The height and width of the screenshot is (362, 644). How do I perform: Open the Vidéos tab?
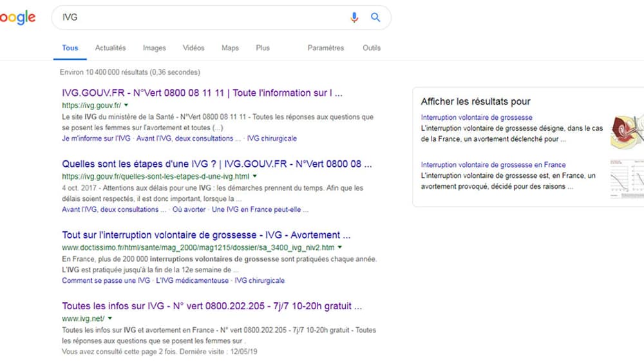pyautogui.click(x=193, y=48)
